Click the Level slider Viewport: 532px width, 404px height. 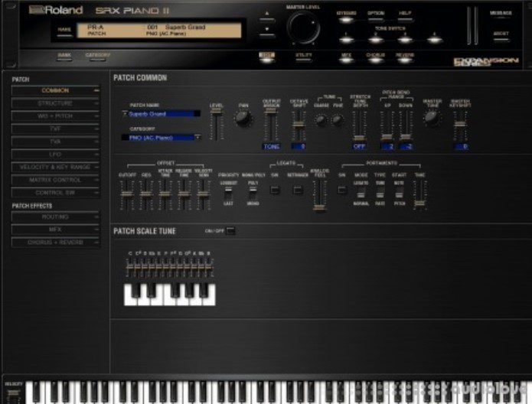point(216,125)
